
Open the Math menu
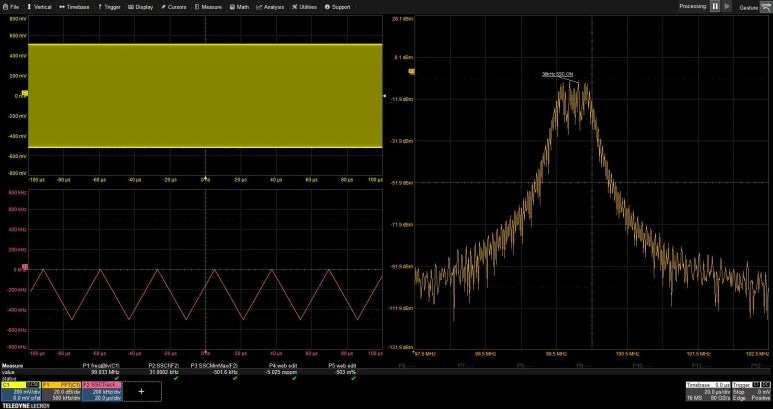click(x=239, y=7)
